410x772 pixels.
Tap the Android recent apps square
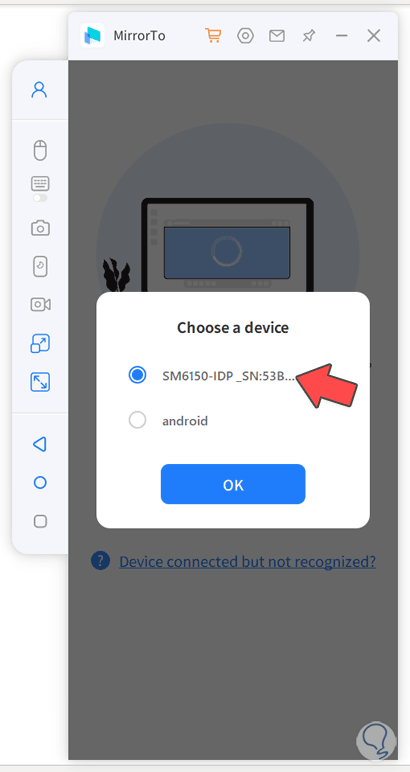tap(40, 521)
